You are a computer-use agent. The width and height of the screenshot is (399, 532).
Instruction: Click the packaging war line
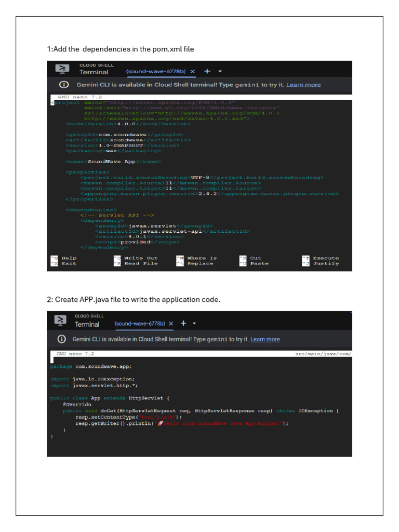[113, 151]
